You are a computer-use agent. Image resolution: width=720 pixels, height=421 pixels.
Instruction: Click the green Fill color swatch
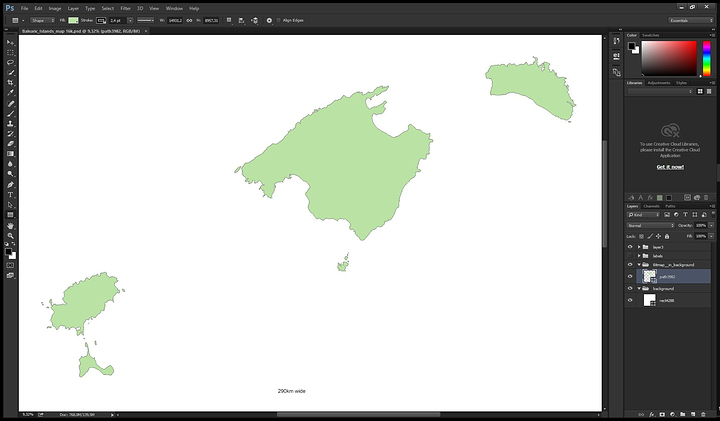(73, 20)
